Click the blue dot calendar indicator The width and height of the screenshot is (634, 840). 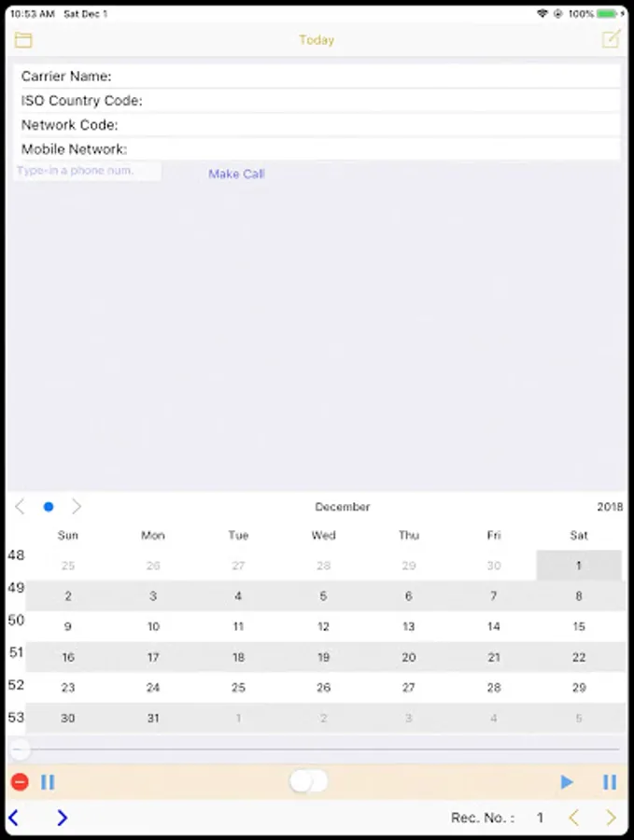pyautogui.click(x=49, y=507)
